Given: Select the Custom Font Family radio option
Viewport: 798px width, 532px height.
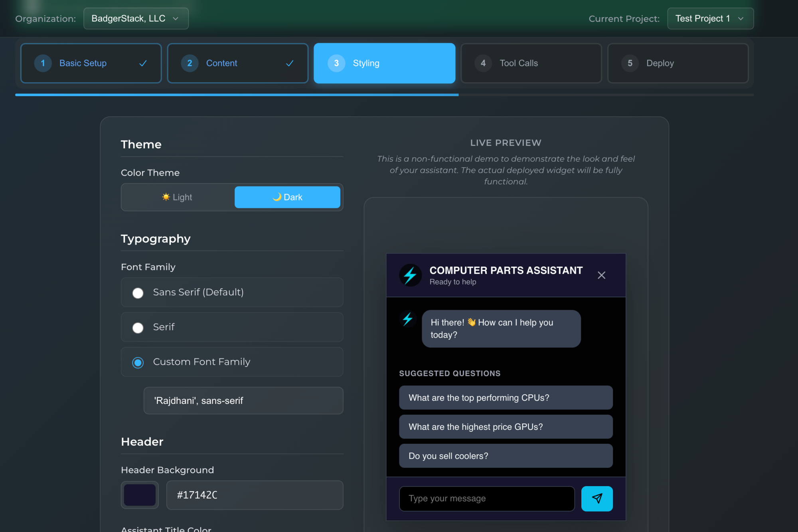Looking at the screenshot, I should tap(138, 362).
